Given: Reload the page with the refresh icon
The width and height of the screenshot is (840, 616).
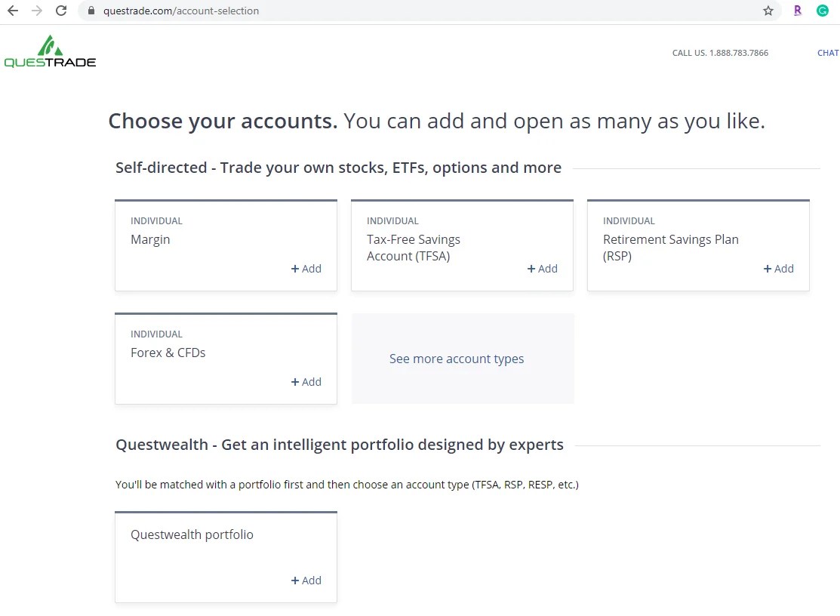Looking at the screenshot, I should [61, 11].
